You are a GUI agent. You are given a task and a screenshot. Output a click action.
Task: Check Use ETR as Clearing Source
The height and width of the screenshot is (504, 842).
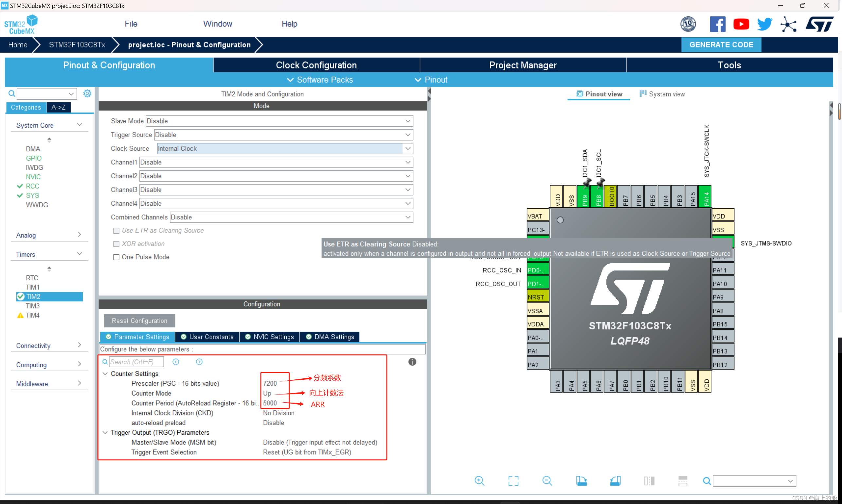(116, 231)
